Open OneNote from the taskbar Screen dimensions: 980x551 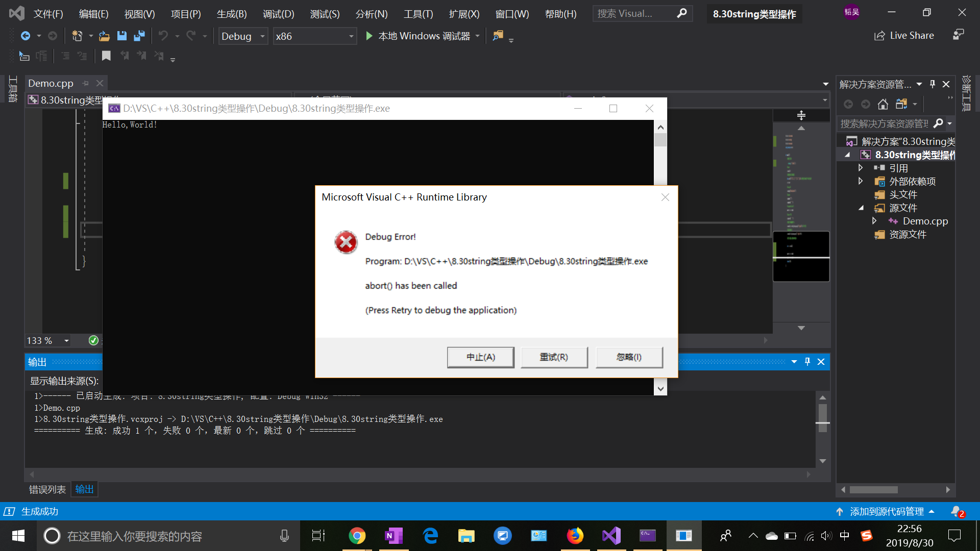coord(394,536)
